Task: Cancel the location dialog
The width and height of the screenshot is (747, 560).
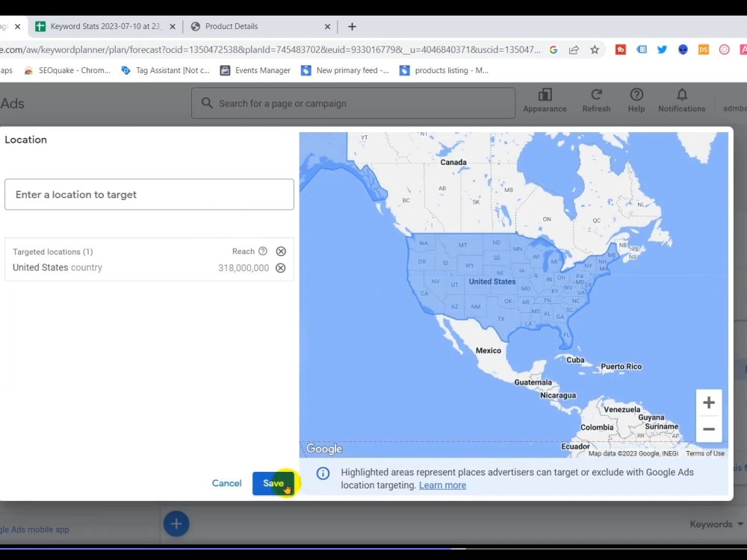Action: pyautogui.click(x=227, y=483)
